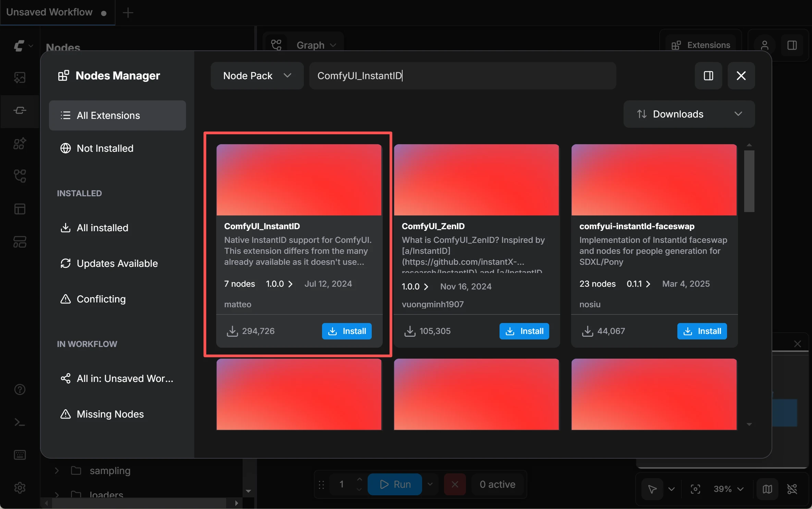
Task: Open the terminal panel icon in sidebar
Action: click(20, 423)
